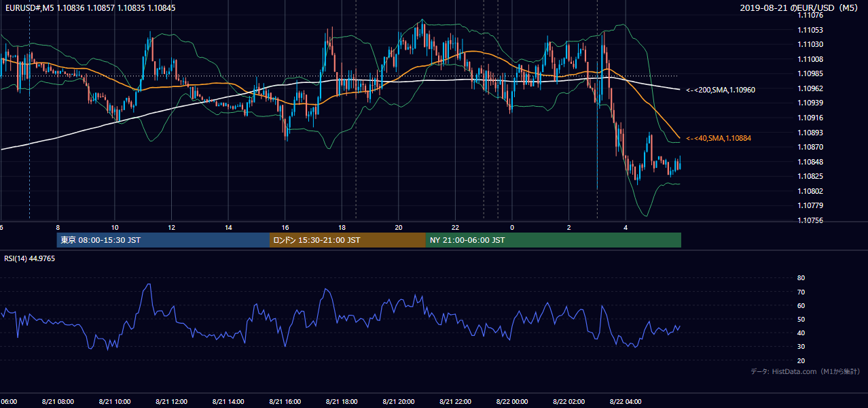Click the NY 21:00-06:00 JST session bar
The height and width of the screenshot is (408, 868).
(x=554, y=240)
